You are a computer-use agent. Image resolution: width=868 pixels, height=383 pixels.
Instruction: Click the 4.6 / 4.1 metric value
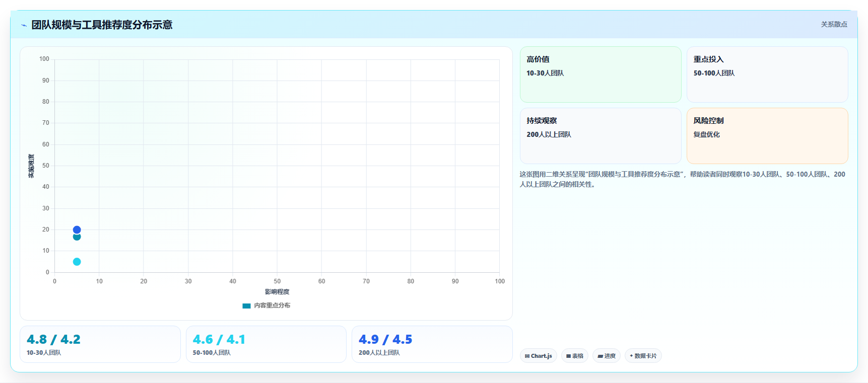point(219,340)
